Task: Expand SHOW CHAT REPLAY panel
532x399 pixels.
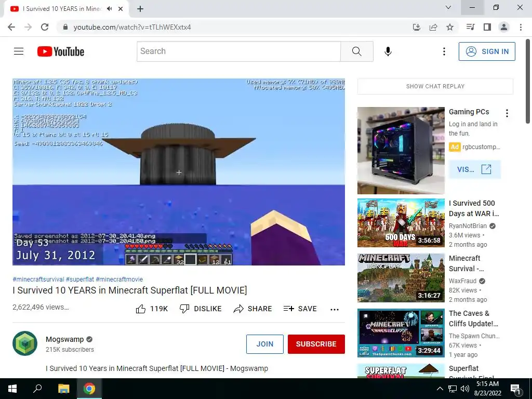Action: tap(435, 87)
